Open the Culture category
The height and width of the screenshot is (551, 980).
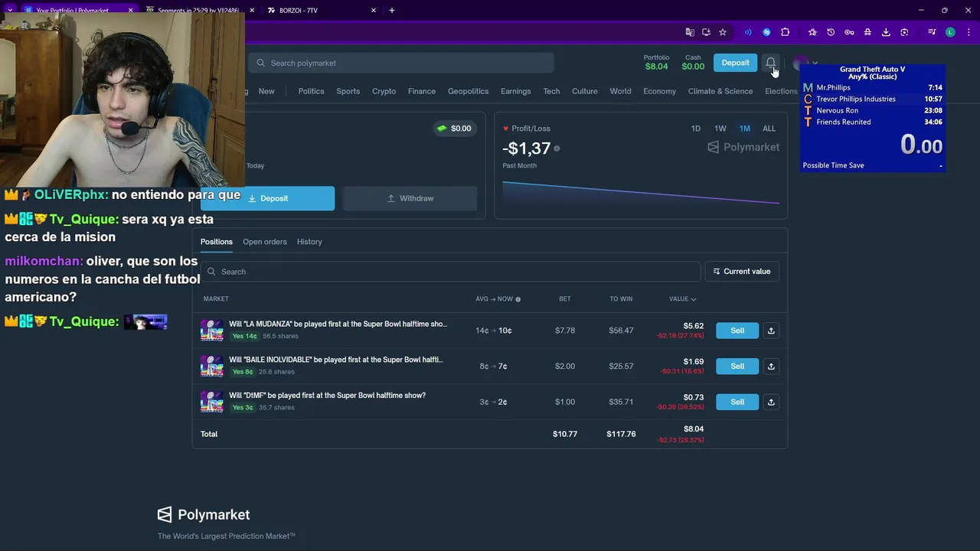(584, 91)
